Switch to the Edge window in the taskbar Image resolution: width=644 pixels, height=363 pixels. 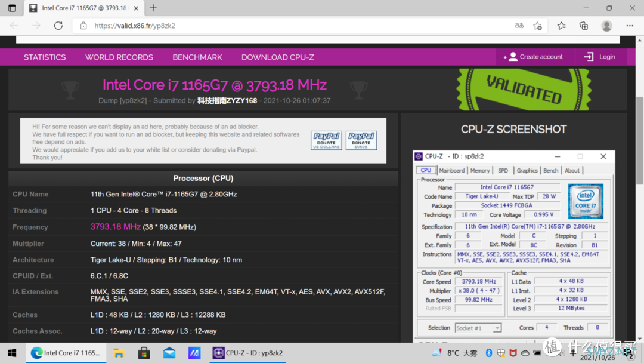66,353
